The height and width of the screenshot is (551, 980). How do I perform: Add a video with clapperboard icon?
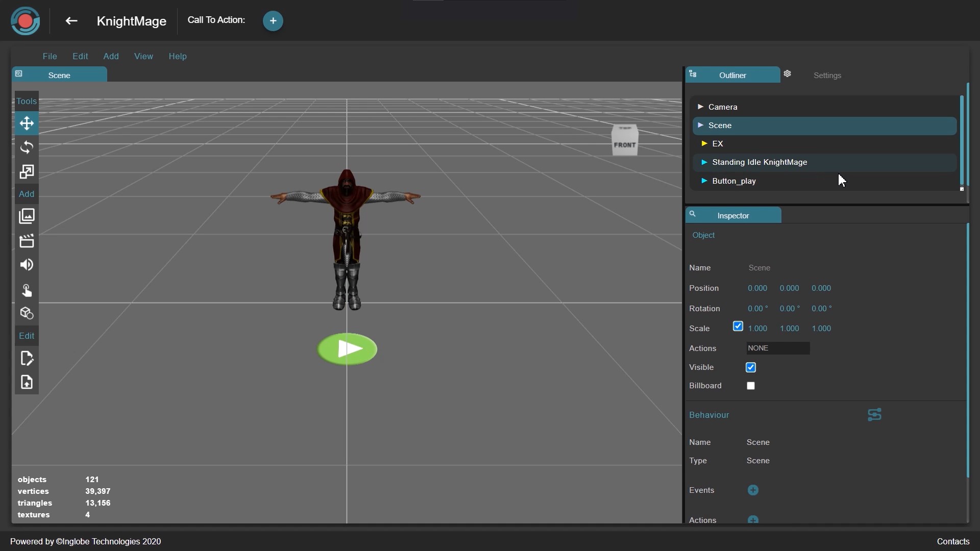click(x=27, y=241)
